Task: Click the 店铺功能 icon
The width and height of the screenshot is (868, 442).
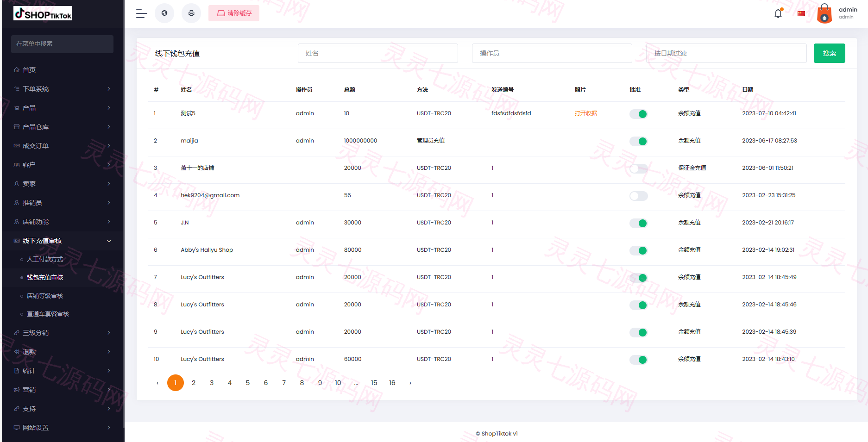Action: pyautogui.click(x=17, y=222)
